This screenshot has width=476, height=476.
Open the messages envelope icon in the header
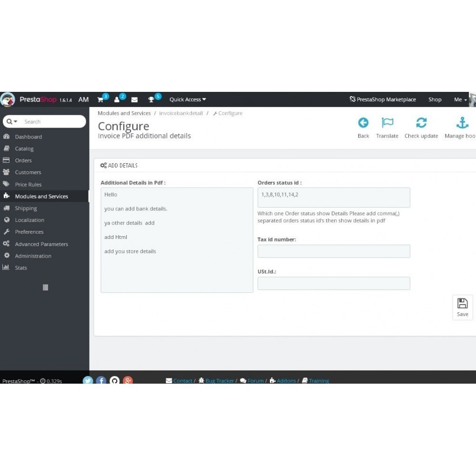135,99
